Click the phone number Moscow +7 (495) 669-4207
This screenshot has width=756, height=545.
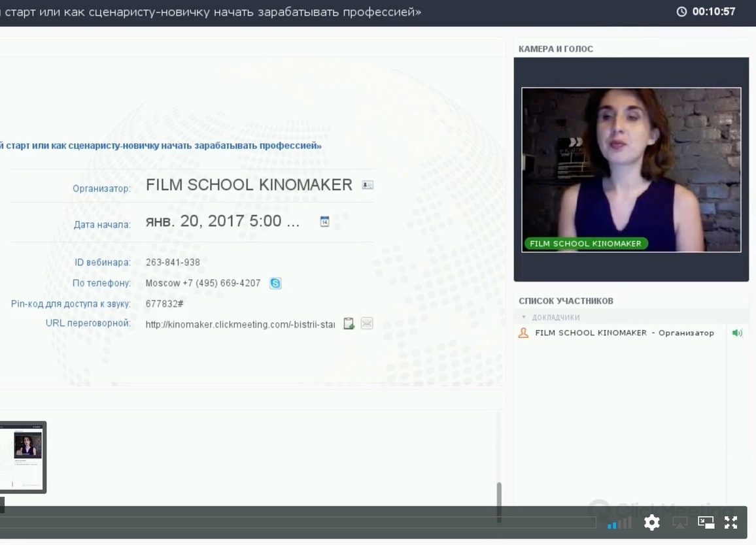pos(203,284)
